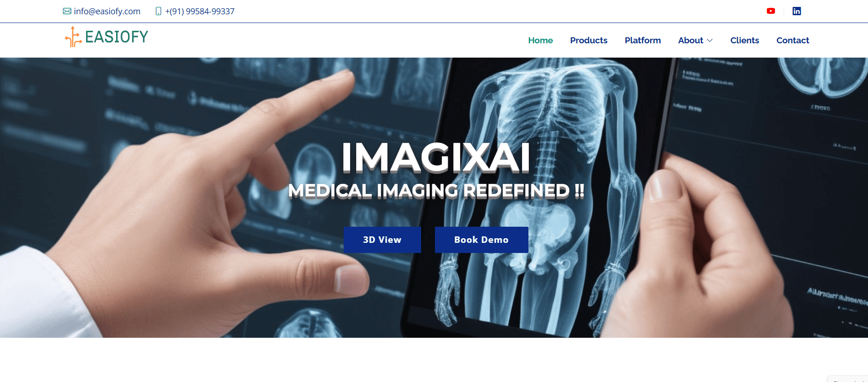Viewport: 868px width, 382px height.
Task: Click the mobile phone icon
Action: click(158, 11)
